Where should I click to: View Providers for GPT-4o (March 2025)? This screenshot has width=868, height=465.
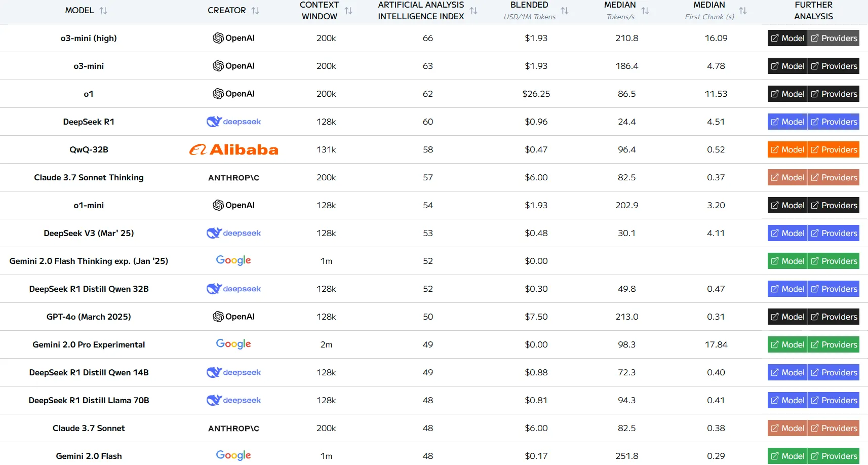tap(834, 317)
